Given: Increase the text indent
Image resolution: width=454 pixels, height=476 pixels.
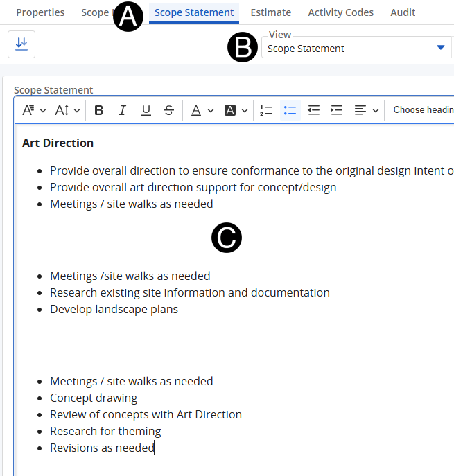Looking at the screenshot, I should (337, 110).
